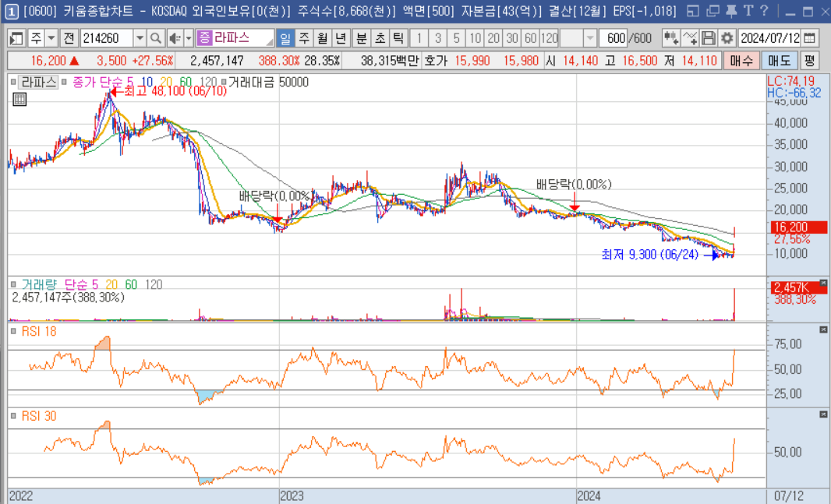This screenshot has height=504, width=831.
Task: Click the 라파스 legend label on price chart
Action: point(39,82)
